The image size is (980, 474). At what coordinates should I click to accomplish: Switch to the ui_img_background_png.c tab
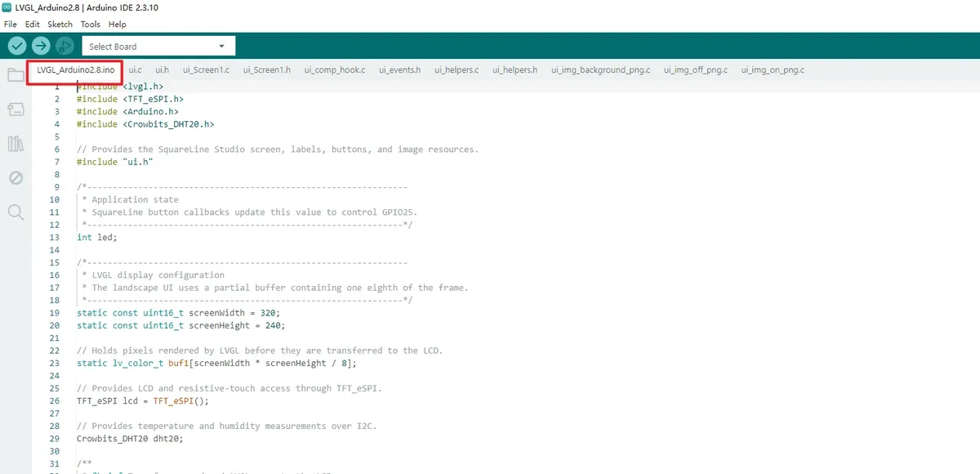[601, 70]
